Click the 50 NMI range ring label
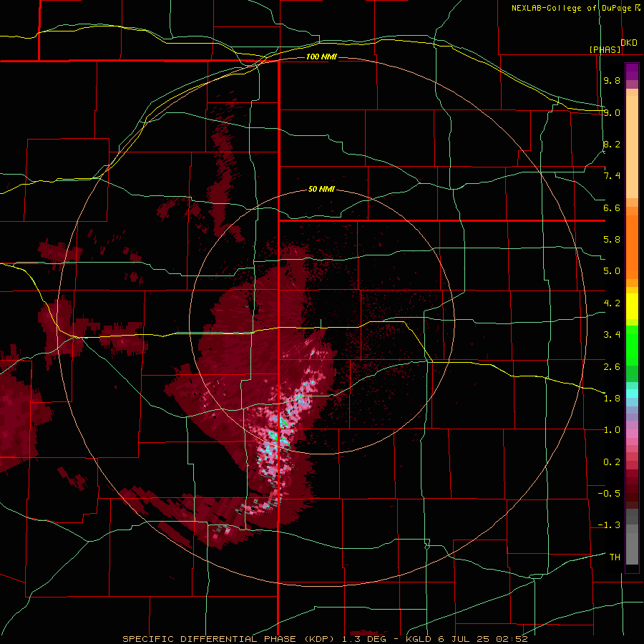Screen dimensions: 644x644 [321, 189]
